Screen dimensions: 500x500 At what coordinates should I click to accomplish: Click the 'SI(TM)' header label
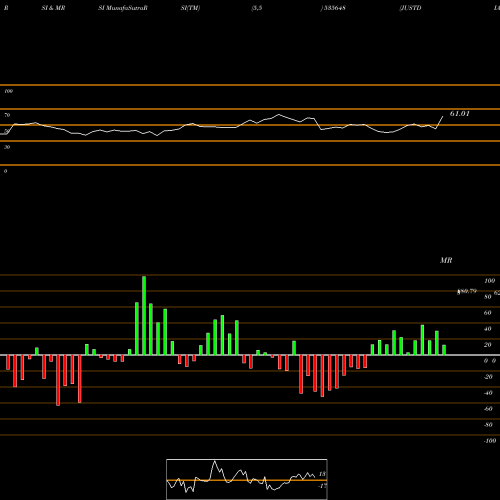(190, 8)
